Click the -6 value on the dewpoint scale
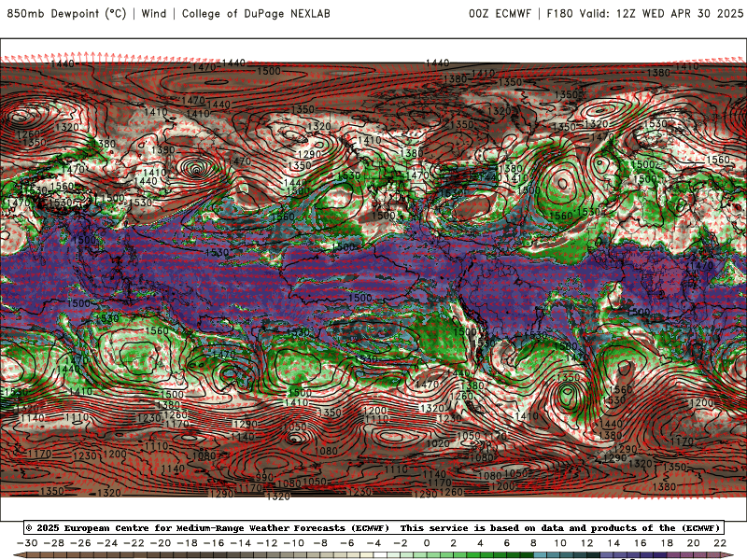This screenshot has width=747, height=560. tap(347, 543)
